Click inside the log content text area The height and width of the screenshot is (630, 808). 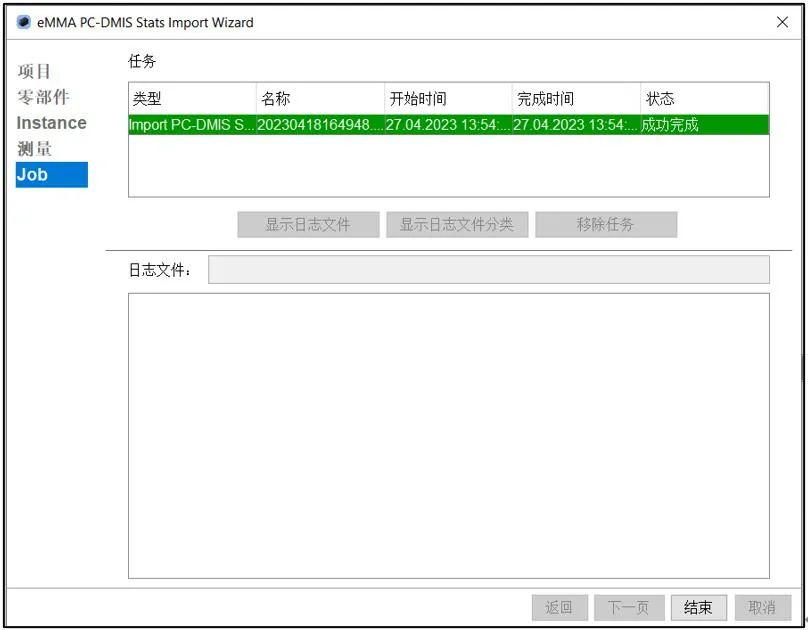449,436
